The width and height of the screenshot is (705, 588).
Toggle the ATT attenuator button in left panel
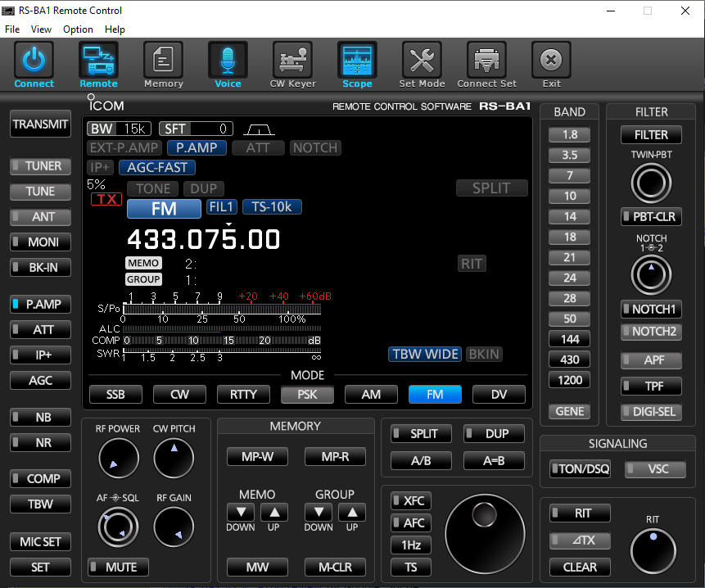[40, 330]
